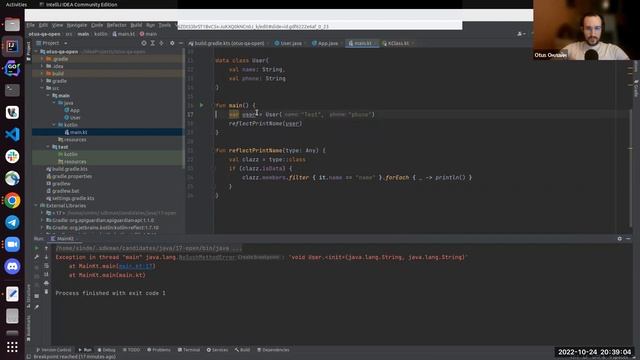This screenshot has height=360, width=640.
Task: Select gradle.properties in project tree
Action: [69, 176]
